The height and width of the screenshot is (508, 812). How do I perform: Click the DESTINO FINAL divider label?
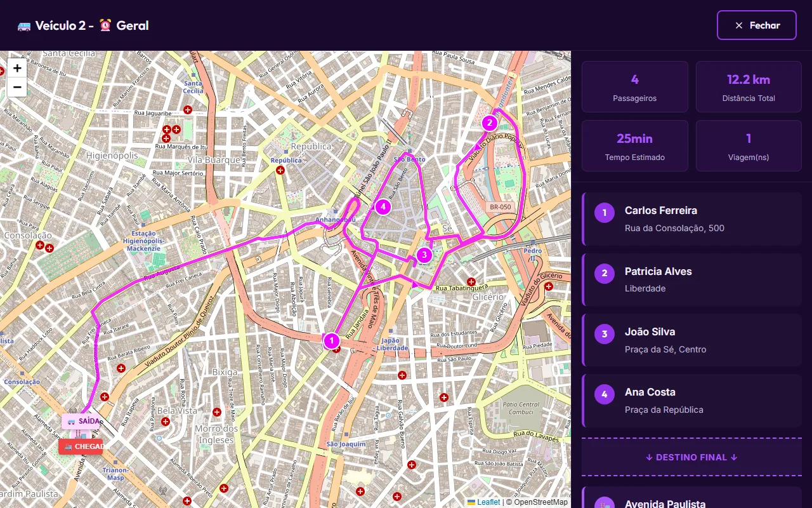pyautogui.click(x=691, y=457)
